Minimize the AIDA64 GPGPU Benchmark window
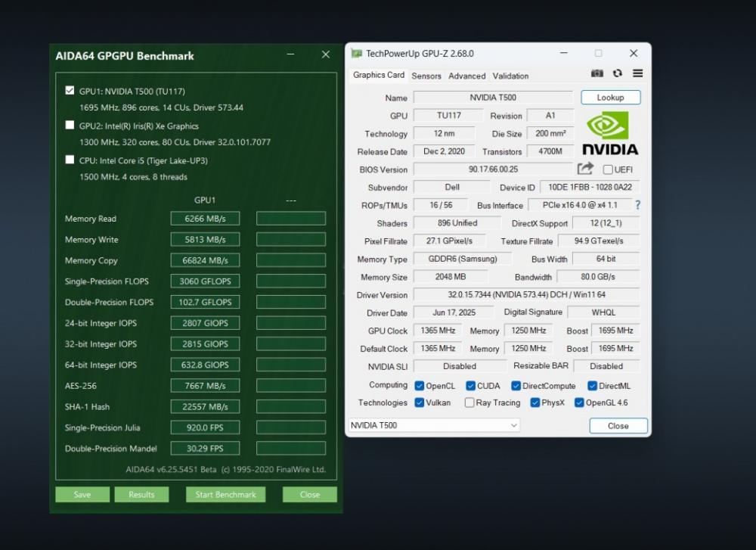 [x=291, y=55]
